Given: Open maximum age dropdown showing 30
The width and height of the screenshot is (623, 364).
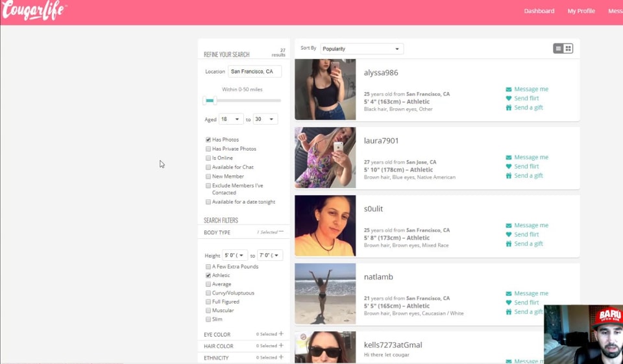Looking at the screenshot, I should pyautogui.click(x=265, y=119).
